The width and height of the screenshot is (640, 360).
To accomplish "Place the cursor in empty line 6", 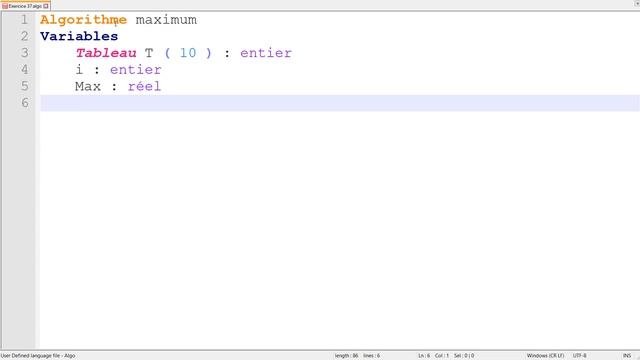I will click(340, 103).
